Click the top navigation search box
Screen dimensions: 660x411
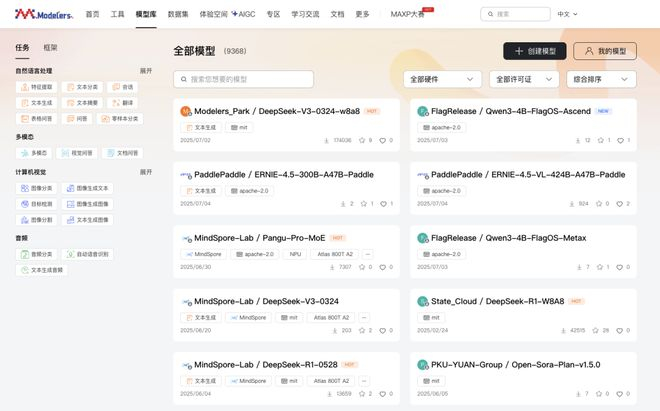click(x=515, y=14)
